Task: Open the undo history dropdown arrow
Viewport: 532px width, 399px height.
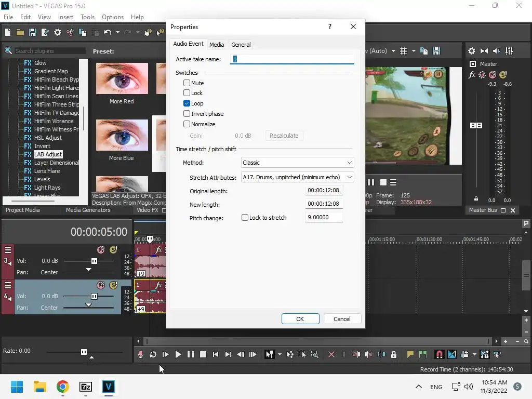Action: [117, 32]
